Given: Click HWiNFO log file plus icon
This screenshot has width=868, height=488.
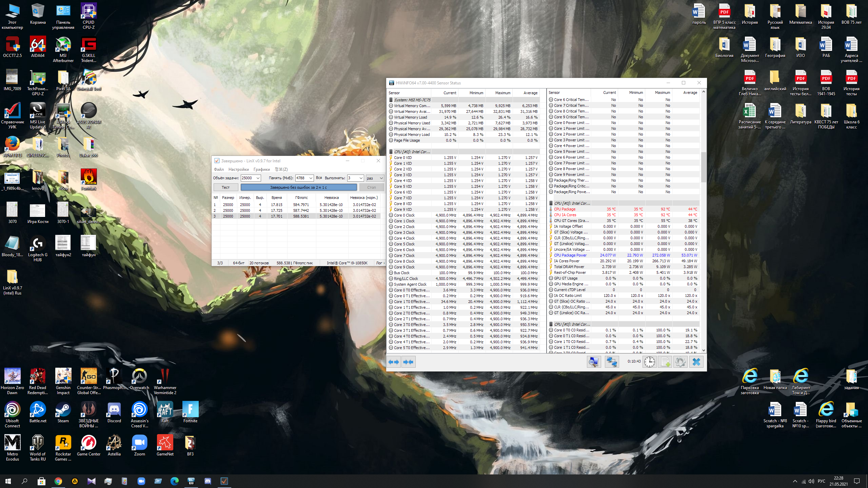Looking at the screenshot, I should point(665,362).
